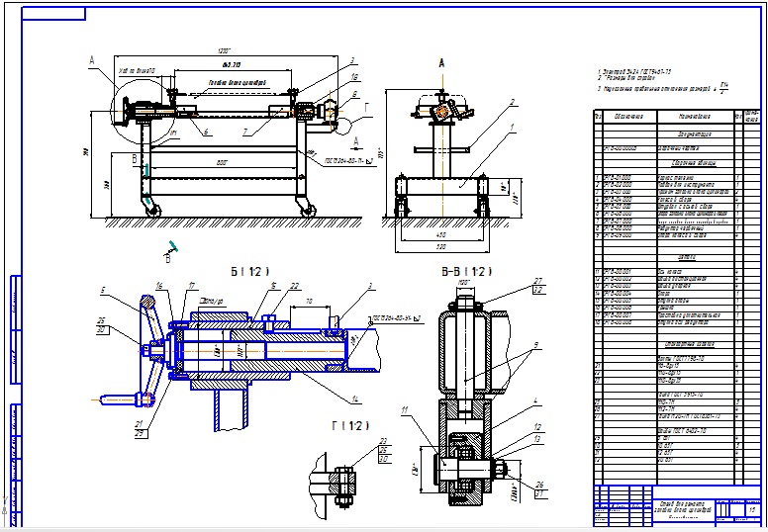Click callout number 2 in the side view
This screenshot has height=532, width=768.
pos(513,102)
